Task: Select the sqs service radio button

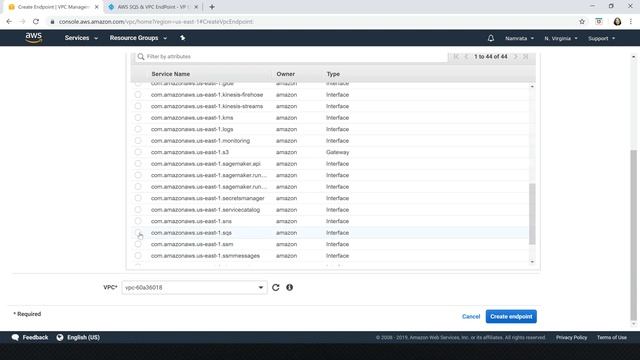Action: pos(138,232)
